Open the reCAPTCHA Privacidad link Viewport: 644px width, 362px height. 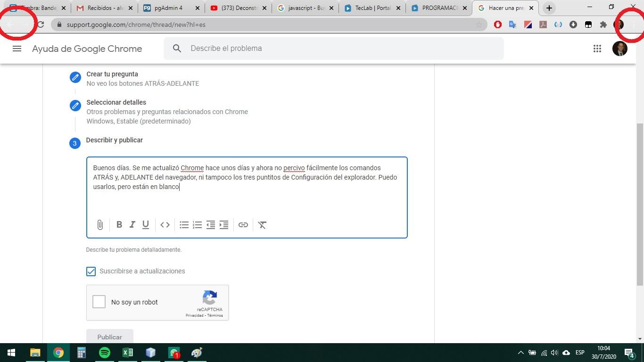[x=194, y=315]
